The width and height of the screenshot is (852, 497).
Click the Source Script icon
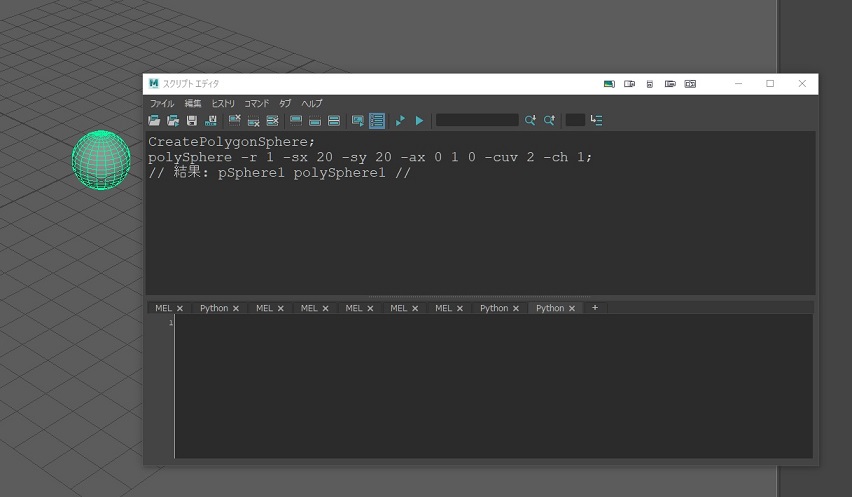pos(173,121)
